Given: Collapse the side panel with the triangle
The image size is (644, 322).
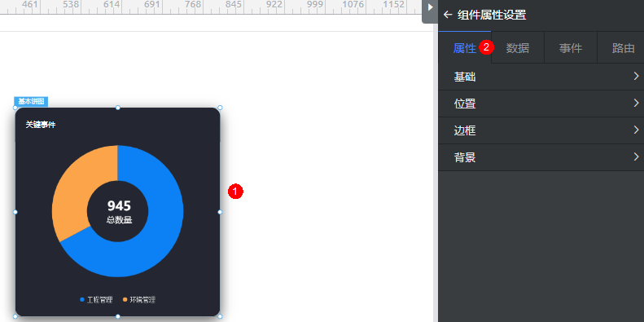Looking at the screenshot, I should tap(430, 7).
